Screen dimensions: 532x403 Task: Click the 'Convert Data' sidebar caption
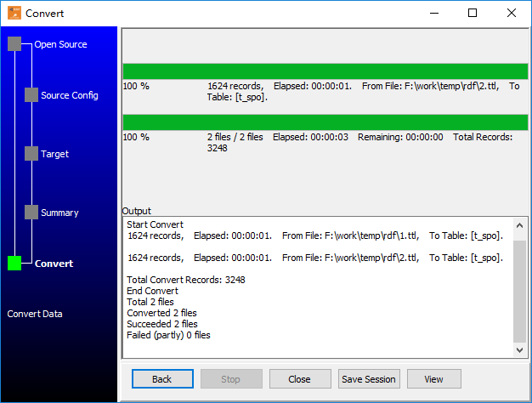click(35, 314)
